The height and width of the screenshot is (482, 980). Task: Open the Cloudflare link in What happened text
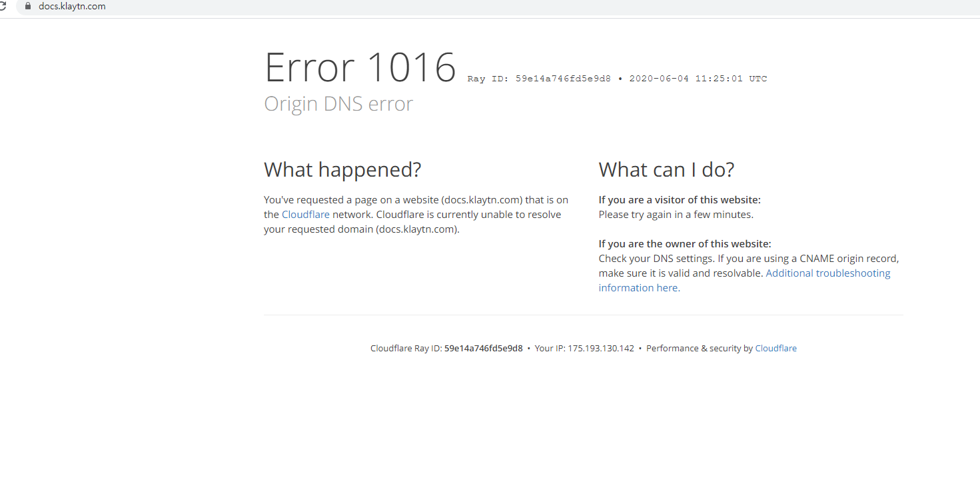(306, 215)
